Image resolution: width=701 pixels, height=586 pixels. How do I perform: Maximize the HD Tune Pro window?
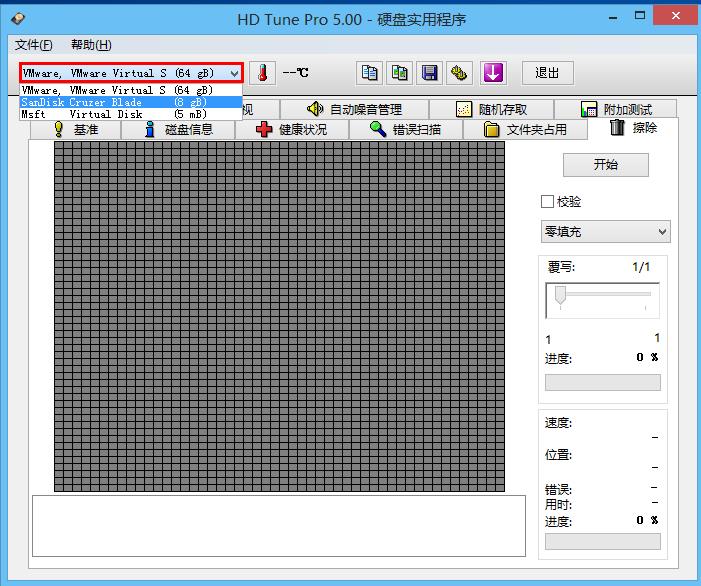click(x=640, y=16)
